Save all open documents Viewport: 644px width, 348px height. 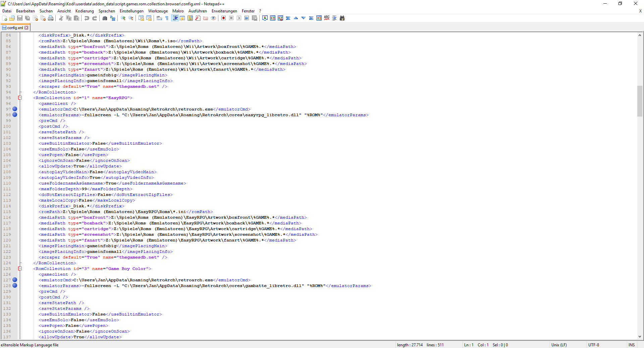point(28,18)
